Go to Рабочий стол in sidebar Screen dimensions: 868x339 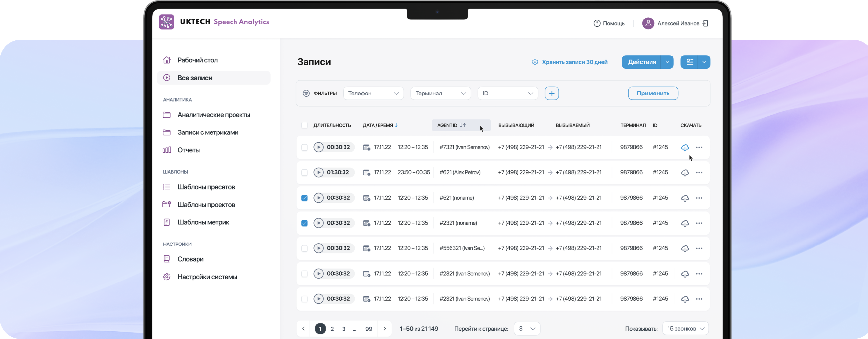(x=198, y=60)
